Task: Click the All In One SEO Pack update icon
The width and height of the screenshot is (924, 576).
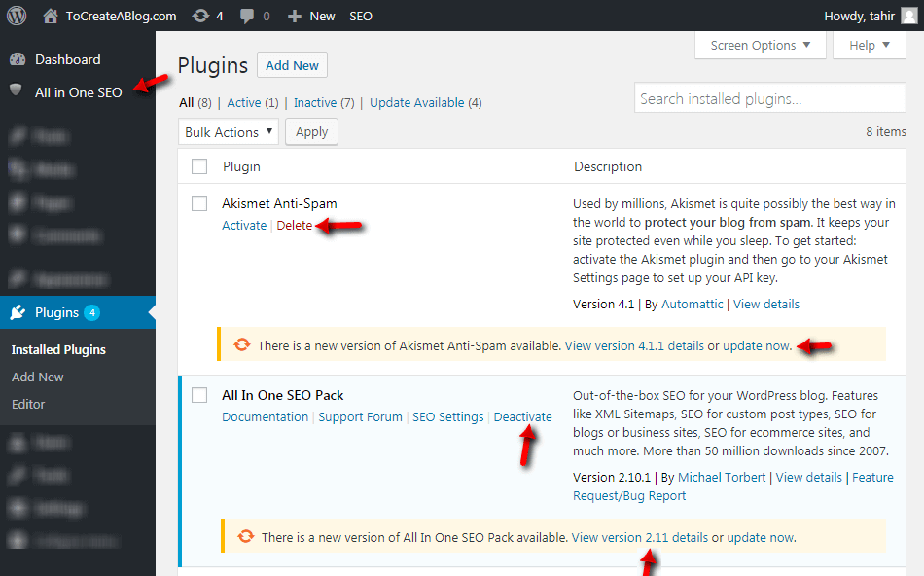Action: pos(246,536)
